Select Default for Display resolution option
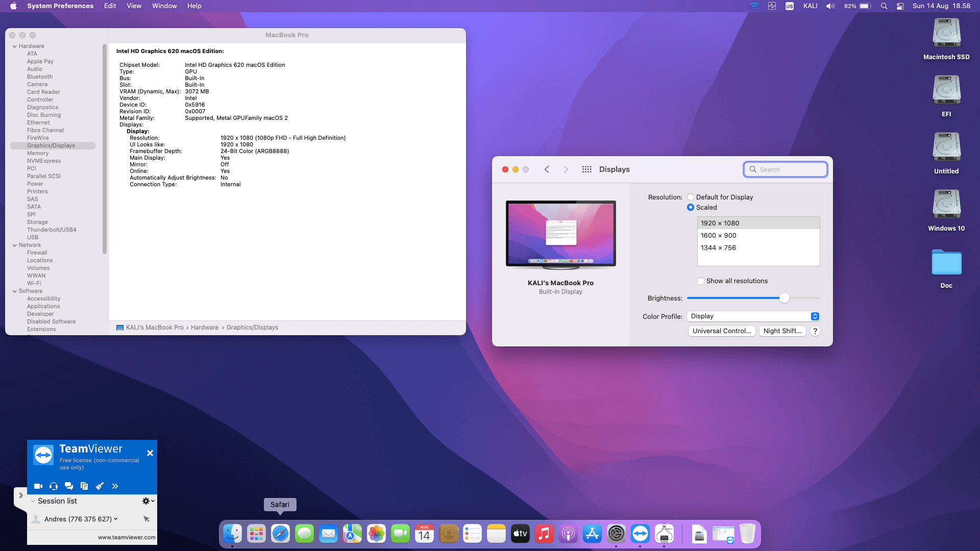 click(x=691, y=197)
